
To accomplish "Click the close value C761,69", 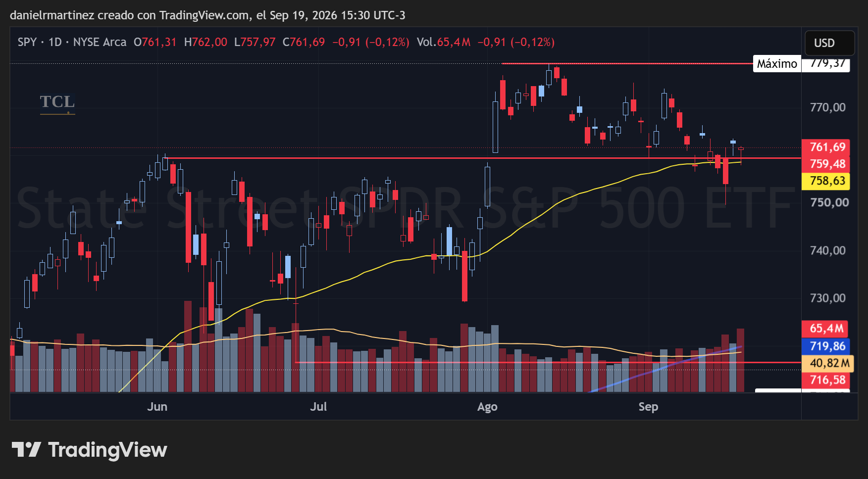I will point(304,42).
